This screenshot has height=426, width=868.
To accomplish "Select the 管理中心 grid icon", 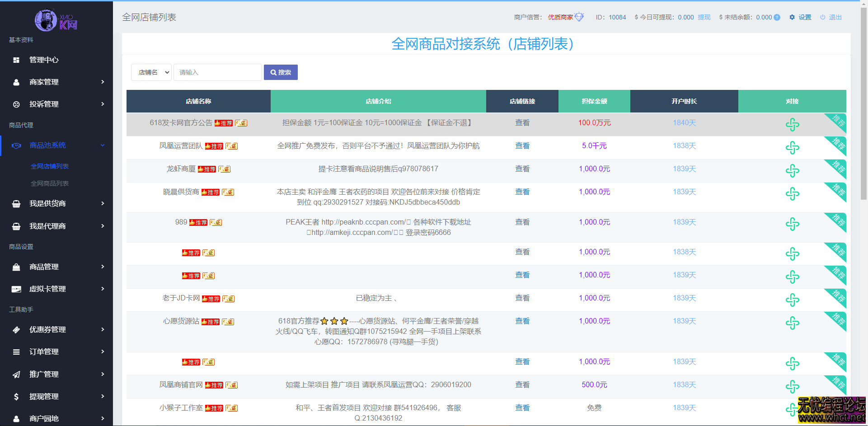I will 16,60.
